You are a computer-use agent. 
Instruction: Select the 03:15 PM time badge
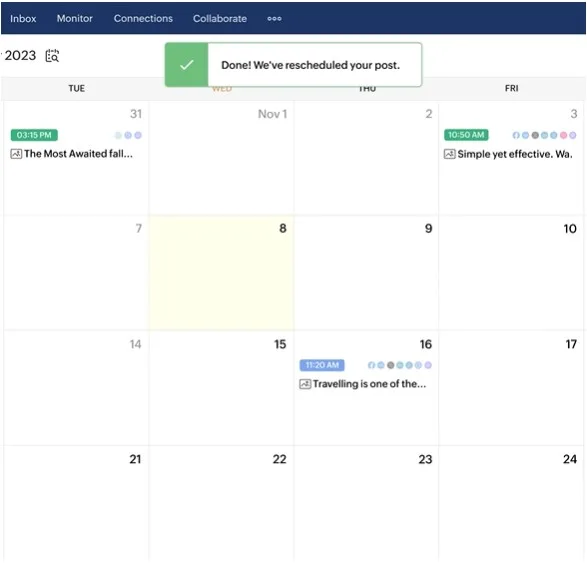[x=34, y=135]
